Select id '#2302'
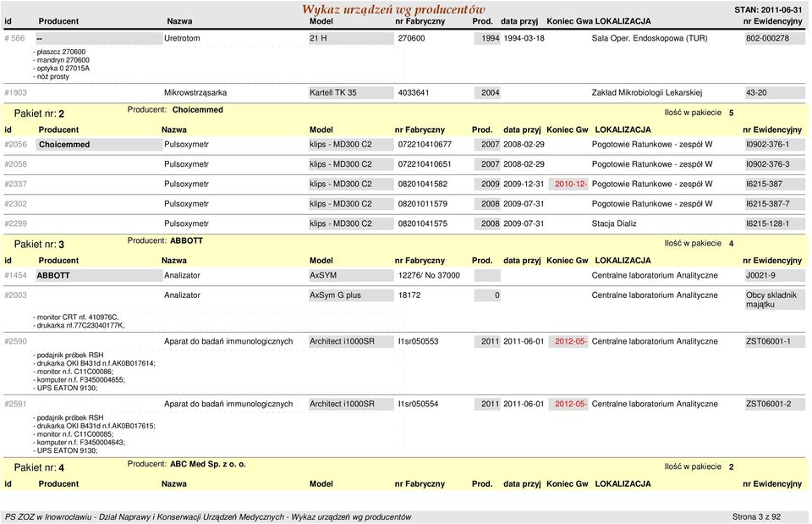Image resolution: width=812 pixels, height=524 pixels. click(x=15, y=204)
